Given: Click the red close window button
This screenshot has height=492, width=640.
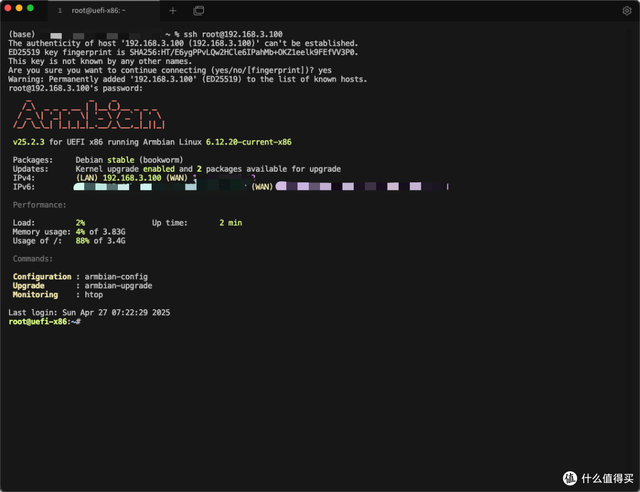Looking at the screenshot, I should pyautogui.click(x=7, y=8).
